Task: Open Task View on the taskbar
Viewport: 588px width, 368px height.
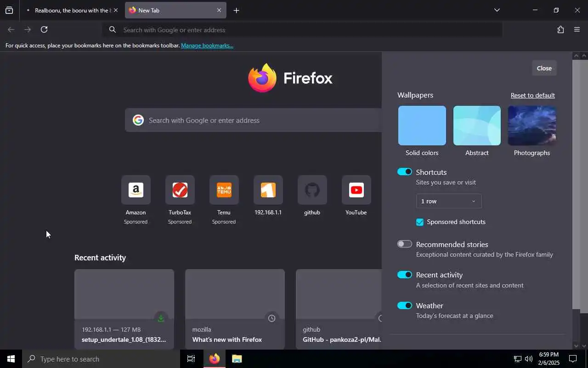Action: coord(191,359)
